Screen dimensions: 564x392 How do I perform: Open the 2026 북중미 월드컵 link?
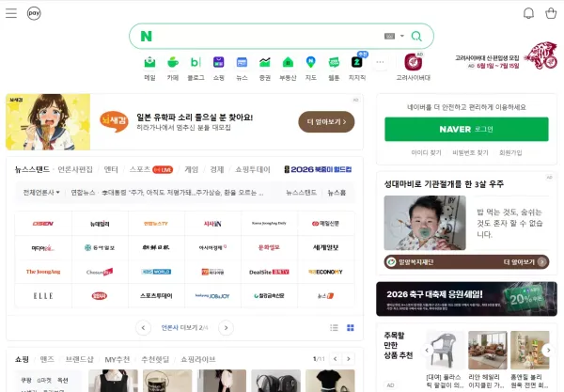318,169
